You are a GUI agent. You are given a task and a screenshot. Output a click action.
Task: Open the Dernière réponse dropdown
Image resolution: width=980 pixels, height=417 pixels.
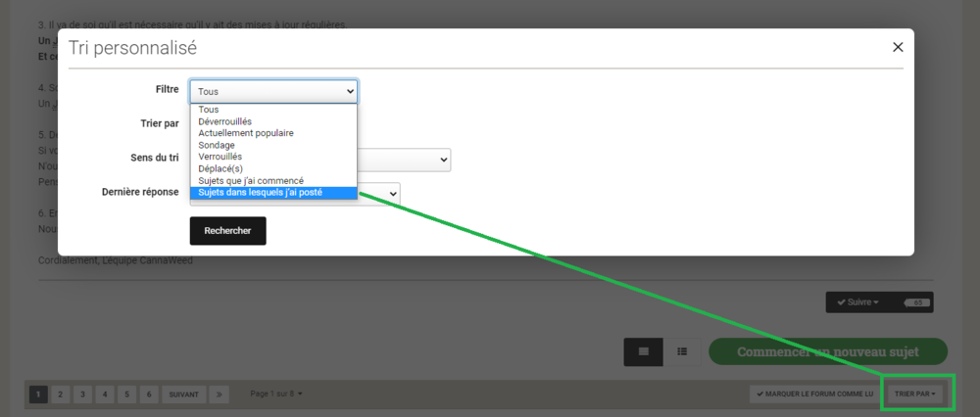click(x=378, y=194)
